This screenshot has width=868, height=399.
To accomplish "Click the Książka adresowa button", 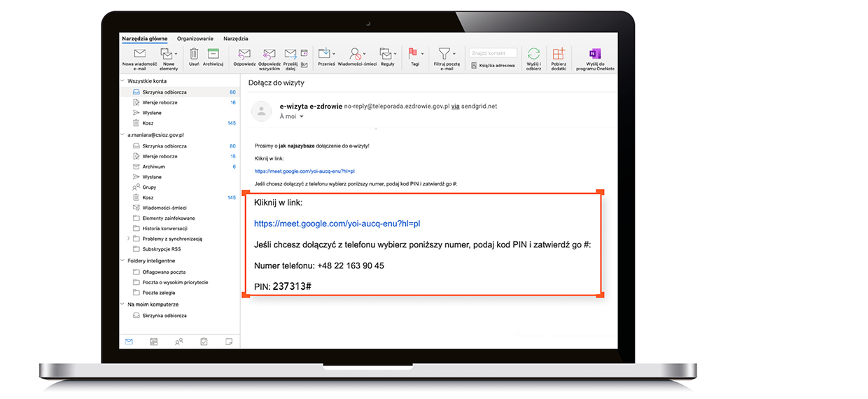I will (x=493, y=65).
